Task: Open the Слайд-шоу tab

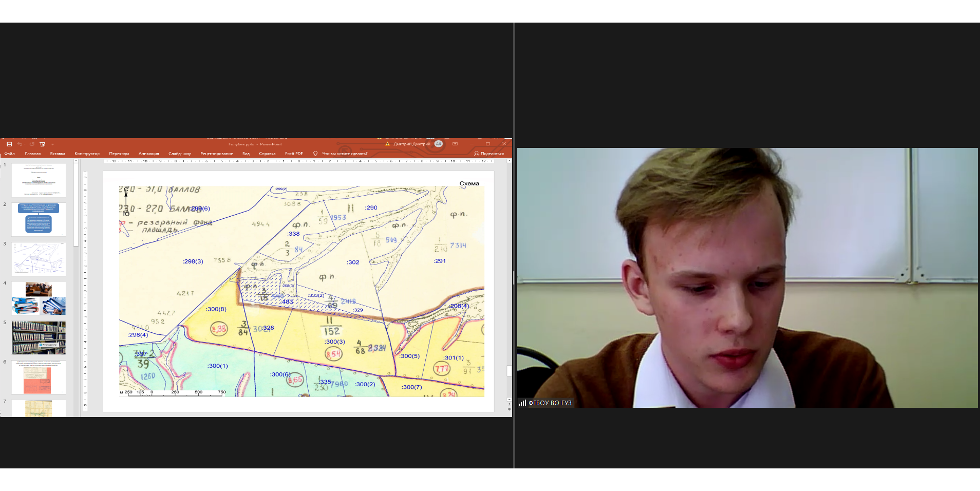Action: pos(180,154)
